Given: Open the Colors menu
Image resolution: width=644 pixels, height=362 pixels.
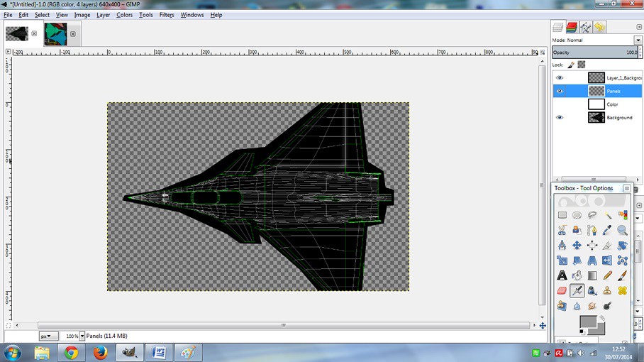Looking at the screenshot, I should coord(124,15).
